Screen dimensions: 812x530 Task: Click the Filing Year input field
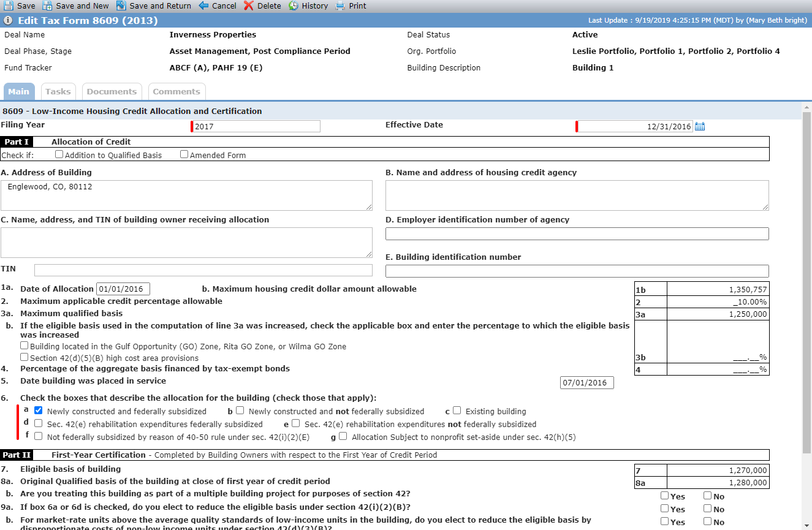pyautogui.click(x=256, y=126)
